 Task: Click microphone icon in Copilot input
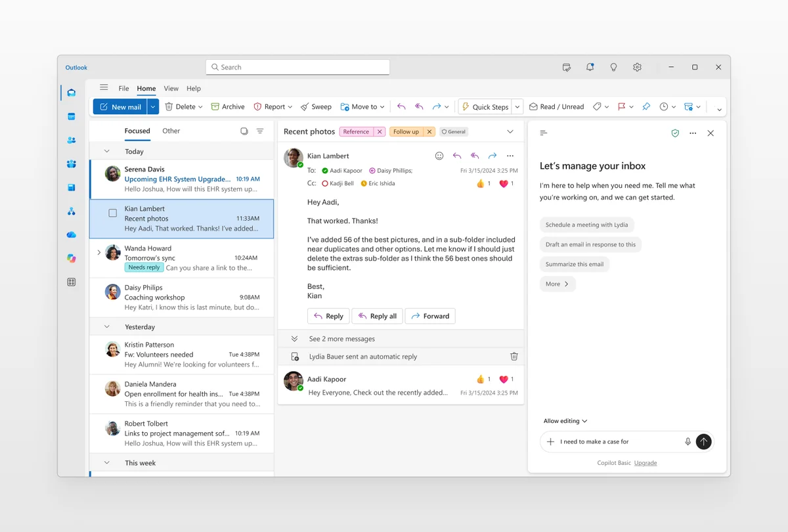(688, 441)
